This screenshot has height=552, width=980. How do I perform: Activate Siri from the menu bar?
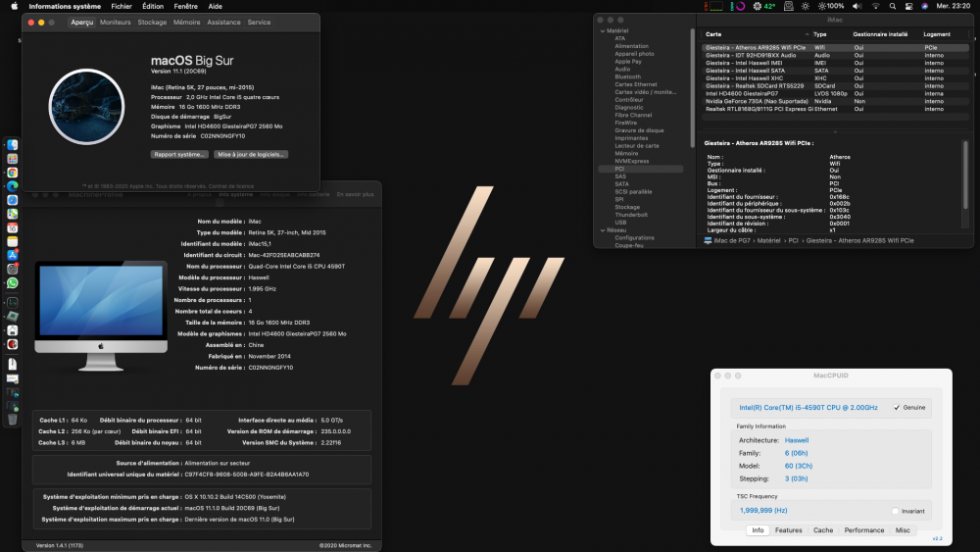[924, 6]
